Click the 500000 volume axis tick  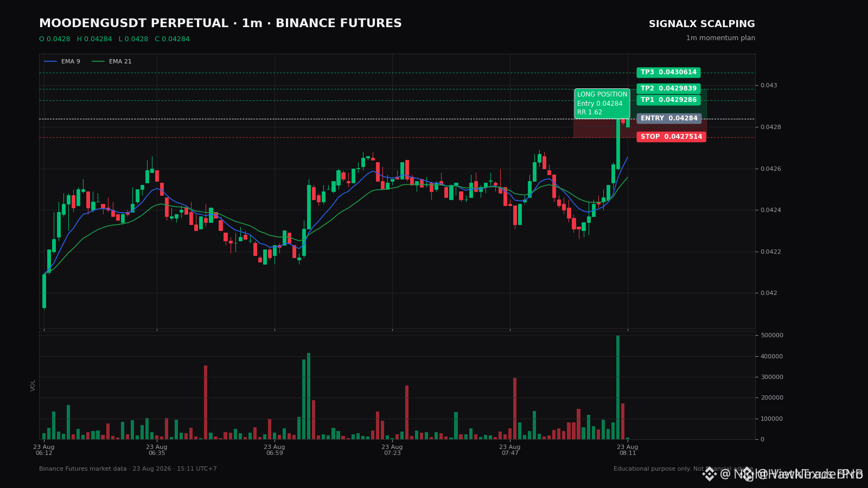point(772,336)
